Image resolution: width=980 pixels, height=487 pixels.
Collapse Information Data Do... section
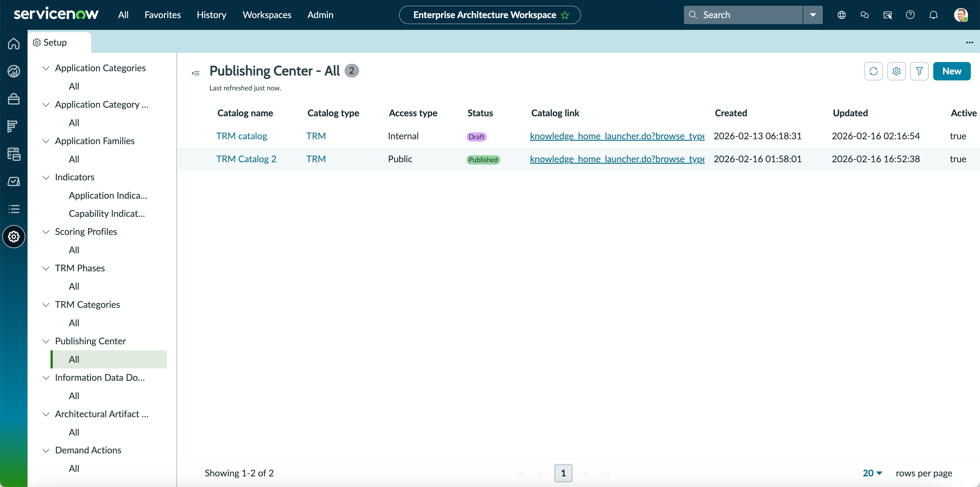(x=46, y=378)
